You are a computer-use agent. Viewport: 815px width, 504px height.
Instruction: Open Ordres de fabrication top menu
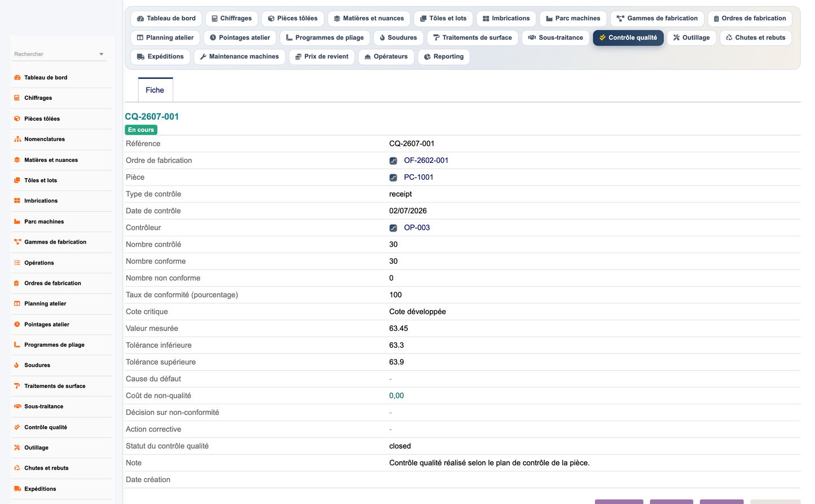tap(750, 19)
